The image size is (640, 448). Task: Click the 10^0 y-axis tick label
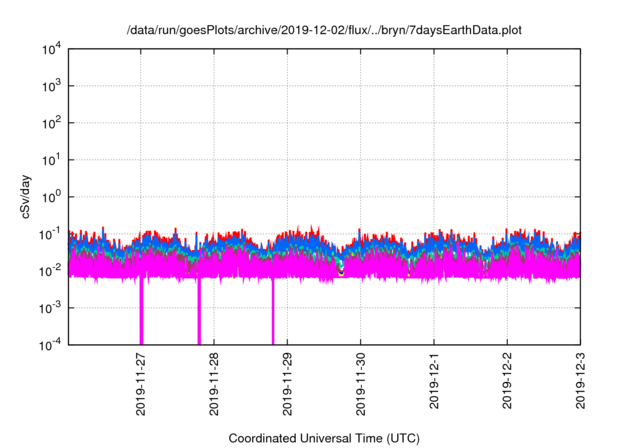tap(52, 196)
